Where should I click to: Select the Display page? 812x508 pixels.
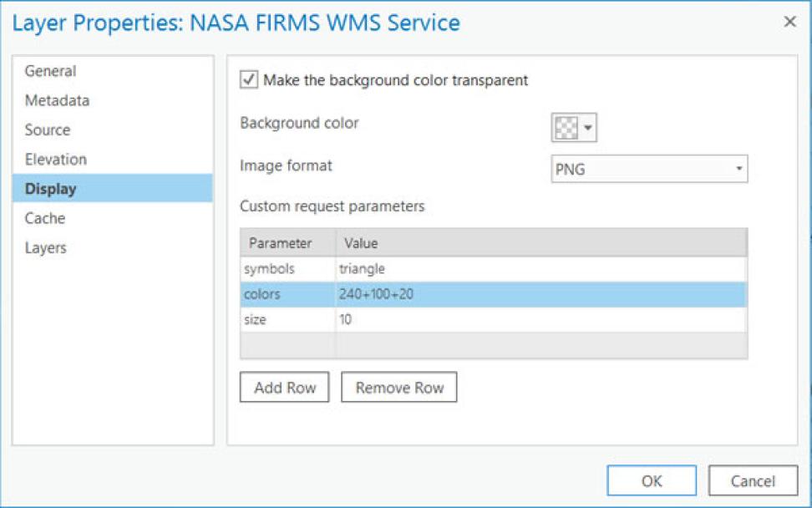(x=113, y=189)
